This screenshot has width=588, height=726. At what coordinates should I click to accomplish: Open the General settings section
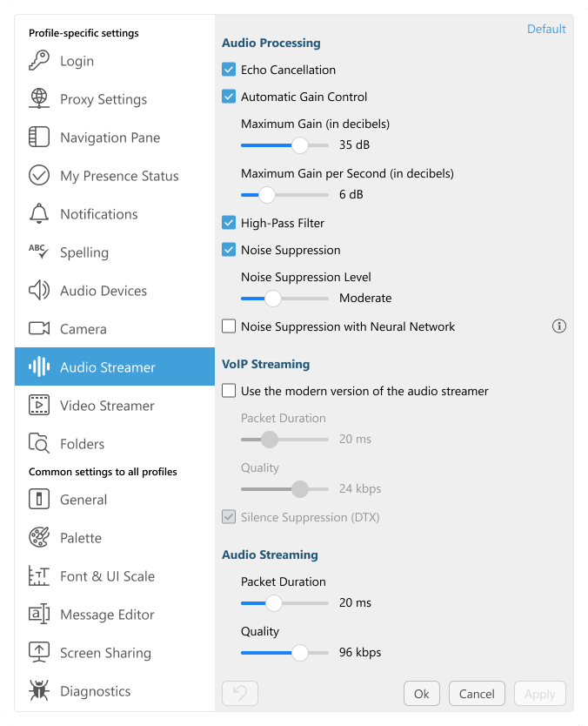click(x=39, y=500)
